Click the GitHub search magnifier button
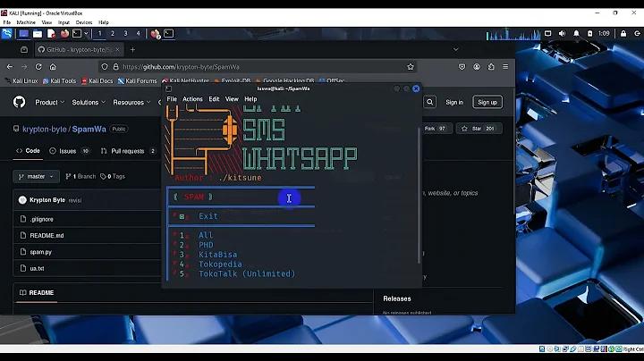Screen dimensions: 644x361 click(429, 102)
